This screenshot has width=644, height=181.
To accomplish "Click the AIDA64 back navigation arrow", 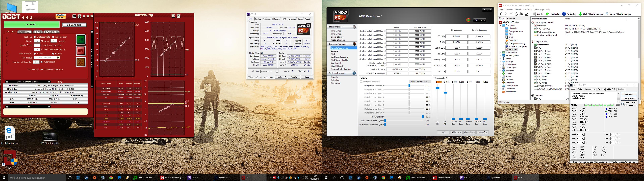I will (501, 14).
